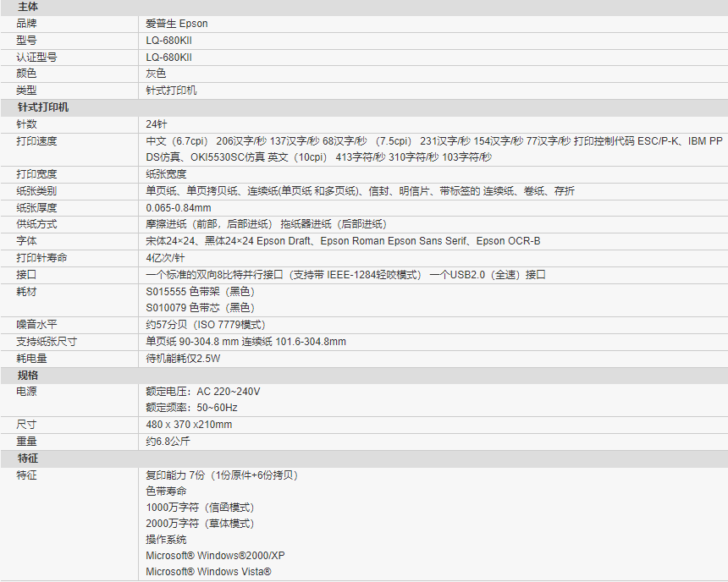This screenshot has width=728, height=582.
Task: Click 额定电压：AC 220~240V
Action: (203, 392)
